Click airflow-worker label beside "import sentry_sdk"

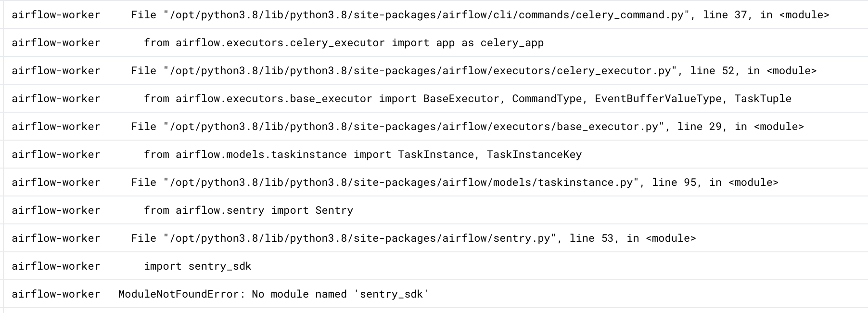56,266
